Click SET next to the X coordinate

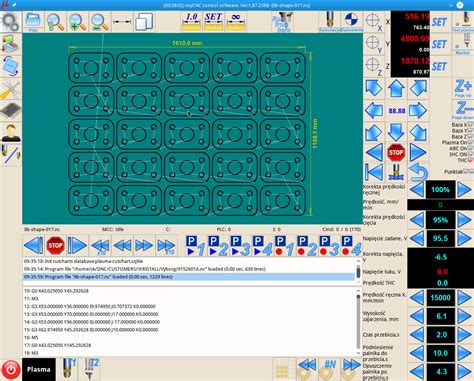point(439,22)
